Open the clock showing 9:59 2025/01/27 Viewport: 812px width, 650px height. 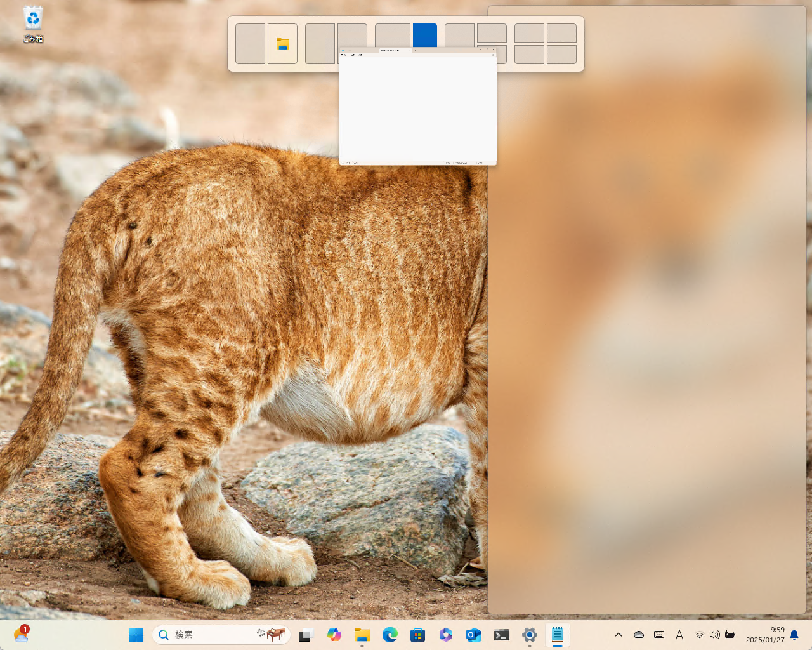pyautogui.click(x=765, y=635)
